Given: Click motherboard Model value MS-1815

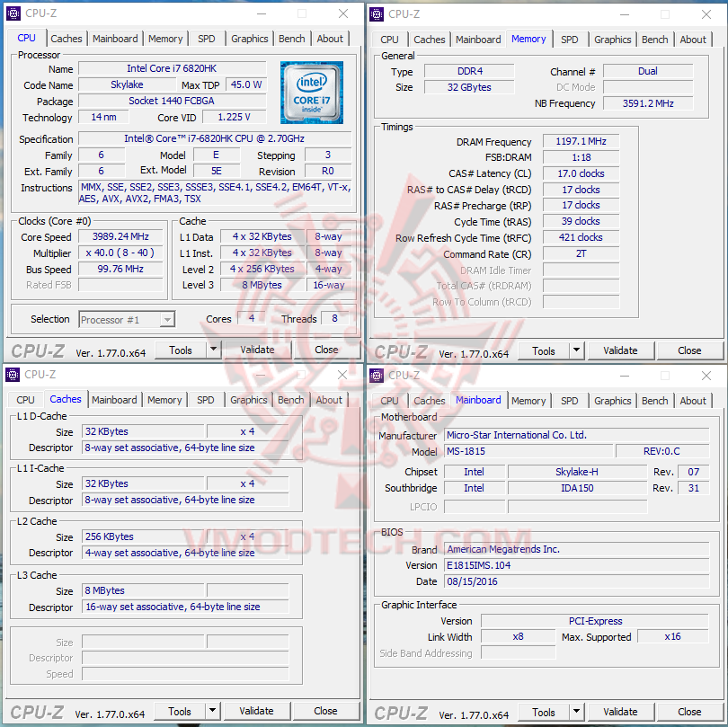Looking at the screenshot, I should click(528, 451).
